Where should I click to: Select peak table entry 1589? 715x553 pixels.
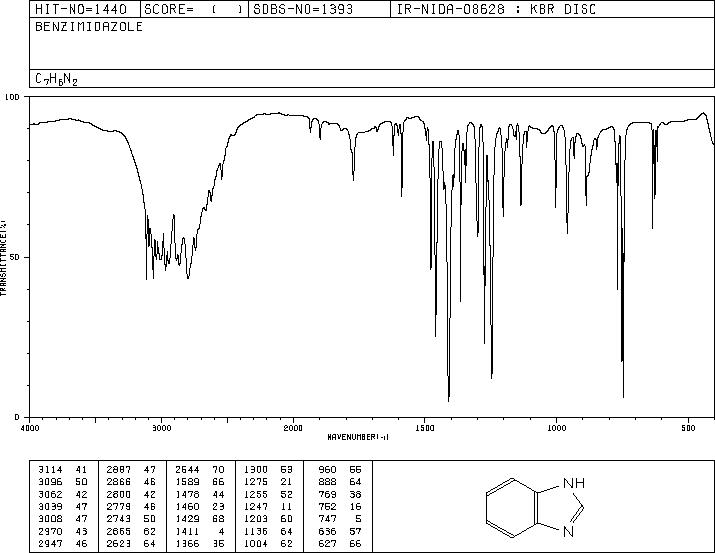200,482
